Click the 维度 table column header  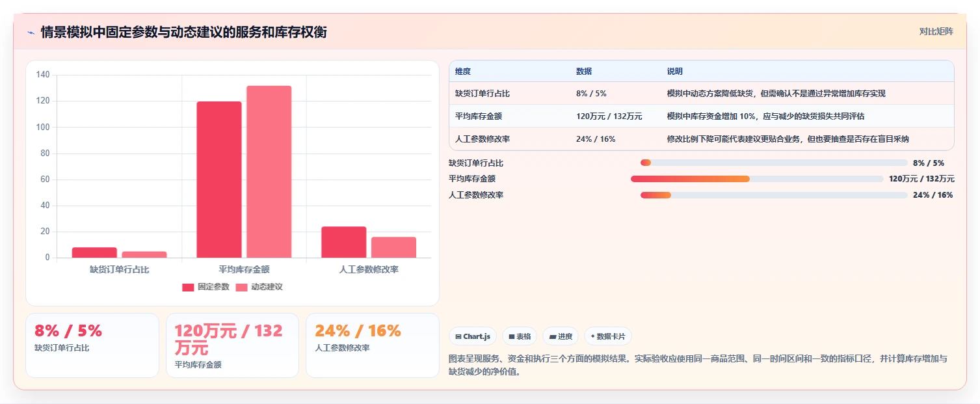(509, 71)
